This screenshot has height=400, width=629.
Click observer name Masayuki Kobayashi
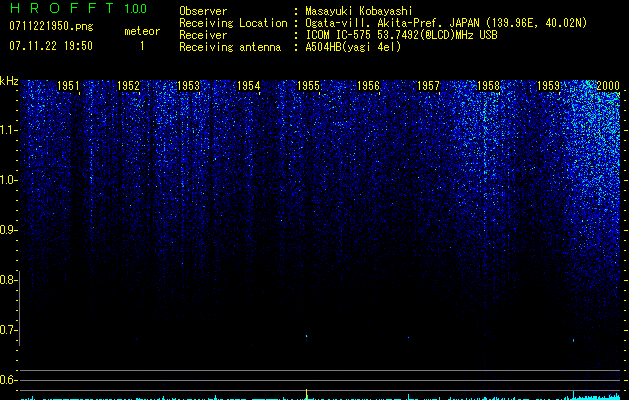(359, 11)
